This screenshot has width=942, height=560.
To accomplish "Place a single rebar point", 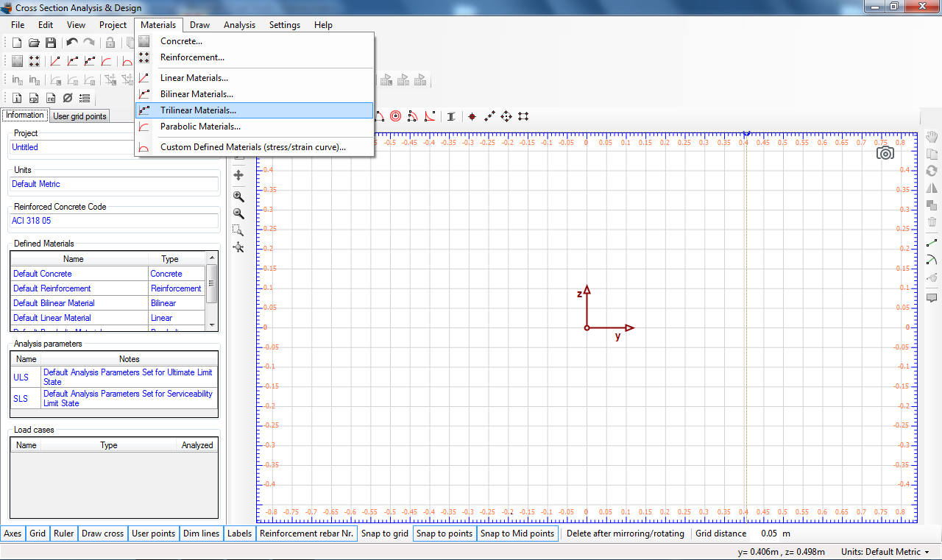I will point(472,116).
